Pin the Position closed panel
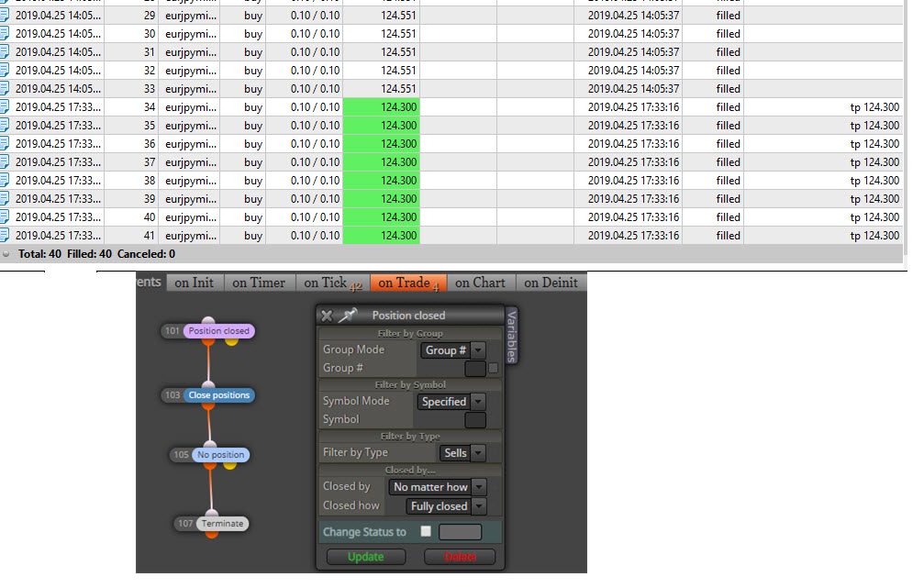The height and width of the screenshot is (588, 924). click(x=348, y=316)
